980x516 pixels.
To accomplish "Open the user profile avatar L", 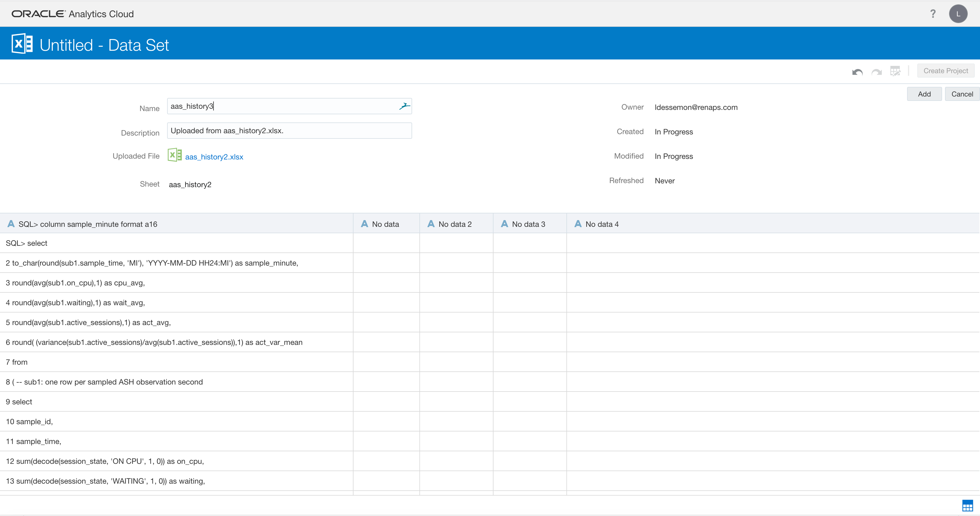I will click(x=958, y=14).
